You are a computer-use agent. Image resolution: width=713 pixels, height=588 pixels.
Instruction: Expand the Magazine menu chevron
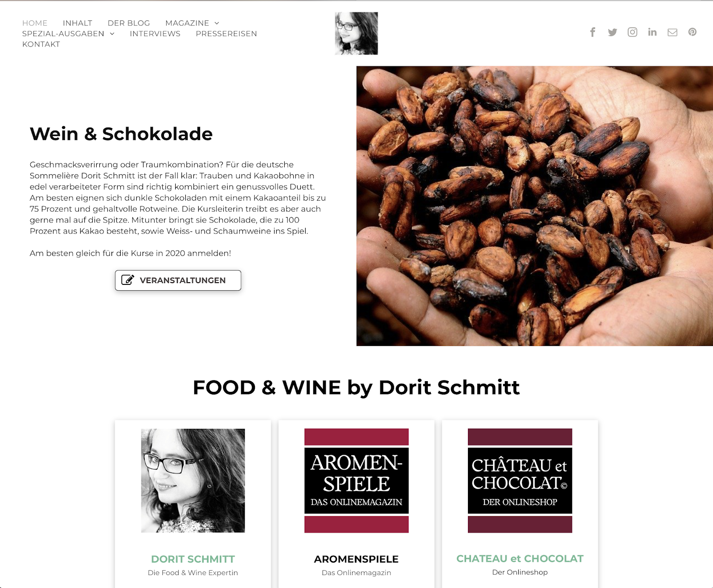(217, 23)
